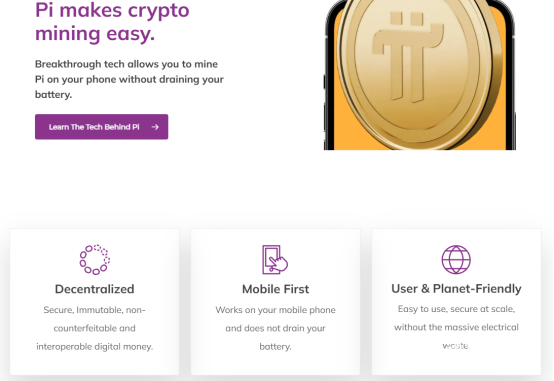Click the Breakthrough tech paragraph text
The width and height of the screenshot is (554, 381).
[x=129, y=79]
